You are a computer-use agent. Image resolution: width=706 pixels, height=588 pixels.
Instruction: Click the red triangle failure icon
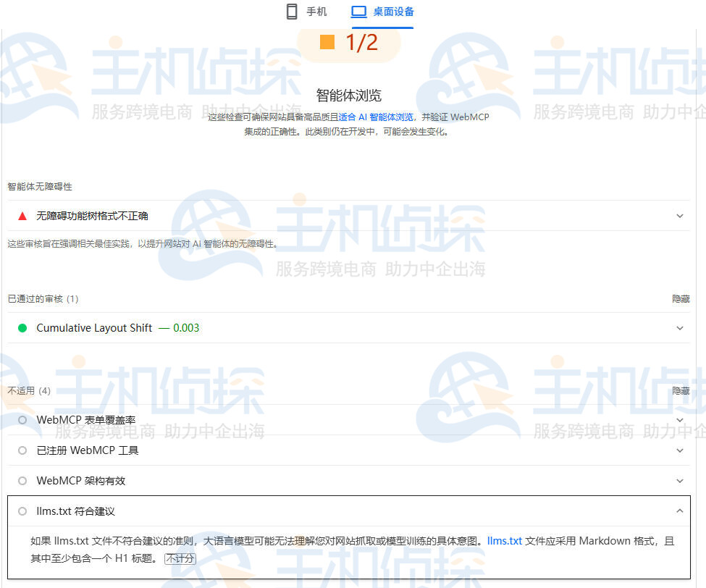pyautogui.click(x=22, y=216)
